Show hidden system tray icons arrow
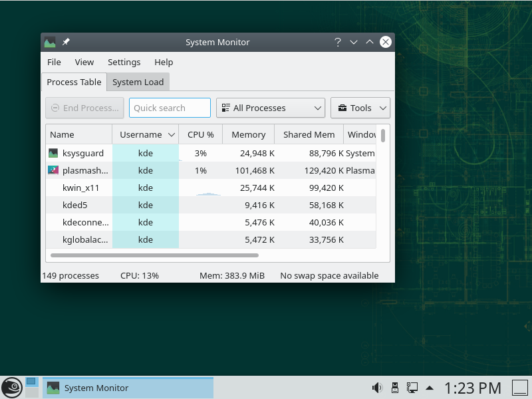The height and width of the screenshot is (399, 532). pos(430,387)
